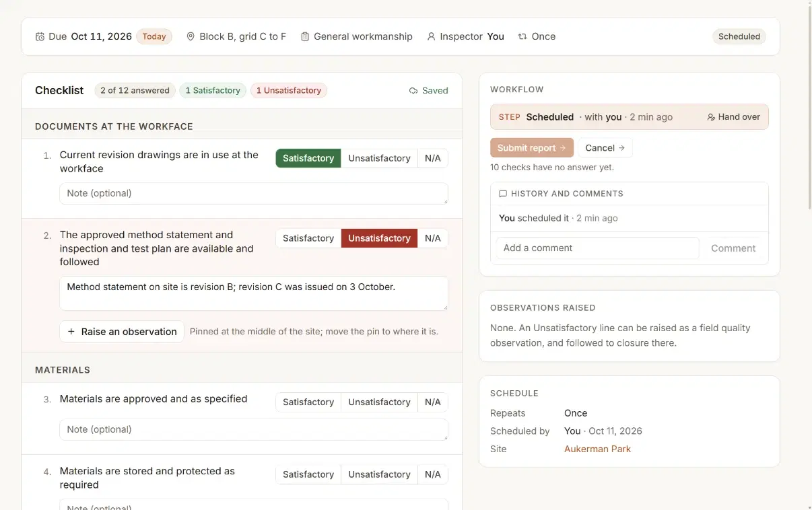Click the Today badge next to due date
The image size is (812, 510).
154,36
